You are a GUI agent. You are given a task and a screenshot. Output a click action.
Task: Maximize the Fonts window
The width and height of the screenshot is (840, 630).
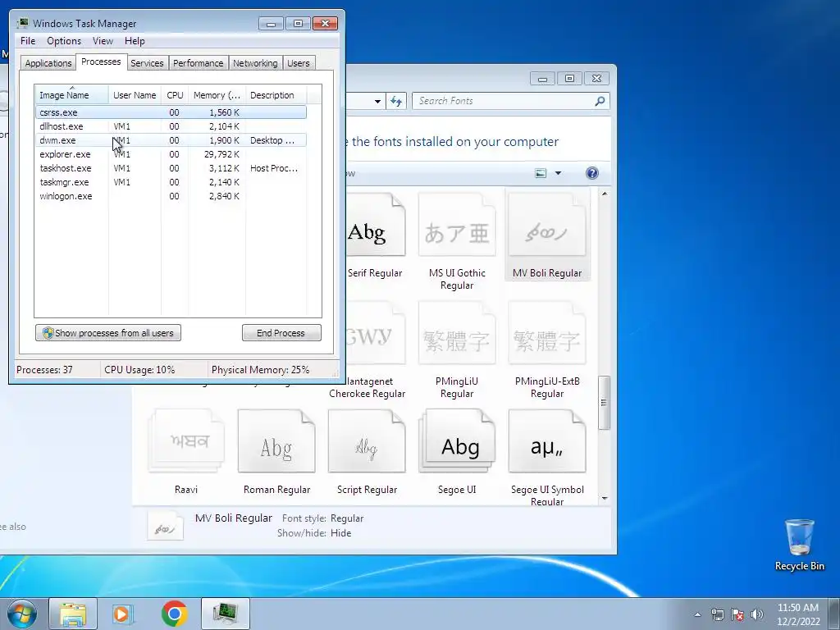(569, 79)
